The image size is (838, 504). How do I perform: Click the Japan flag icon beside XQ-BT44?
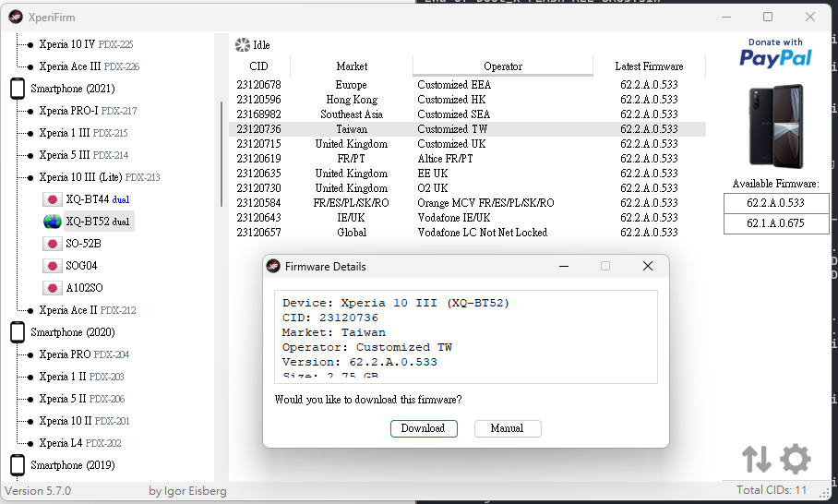point(53,199)
